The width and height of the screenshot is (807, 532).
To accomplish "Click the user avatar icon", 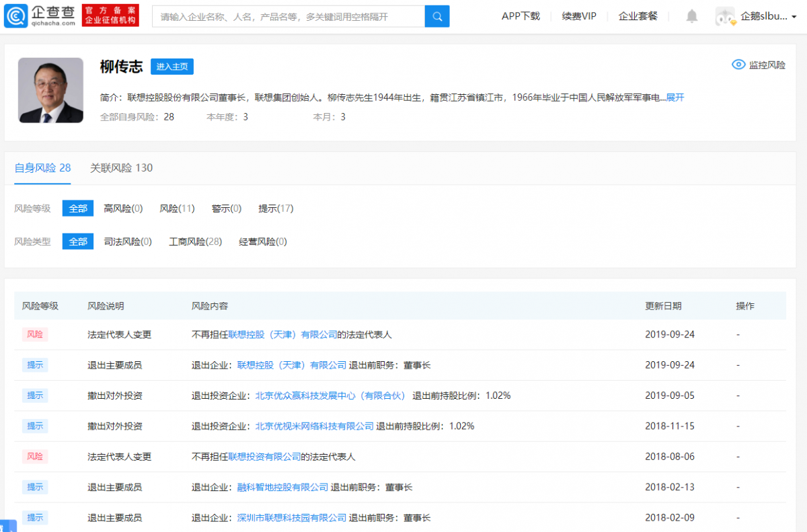I will pos(725,16).
